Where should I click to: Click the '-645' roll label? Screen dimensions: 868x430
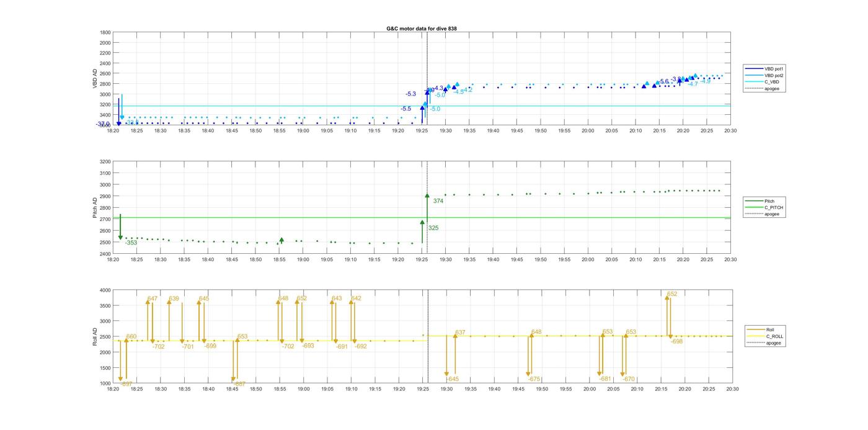click(x=453, y=378)
